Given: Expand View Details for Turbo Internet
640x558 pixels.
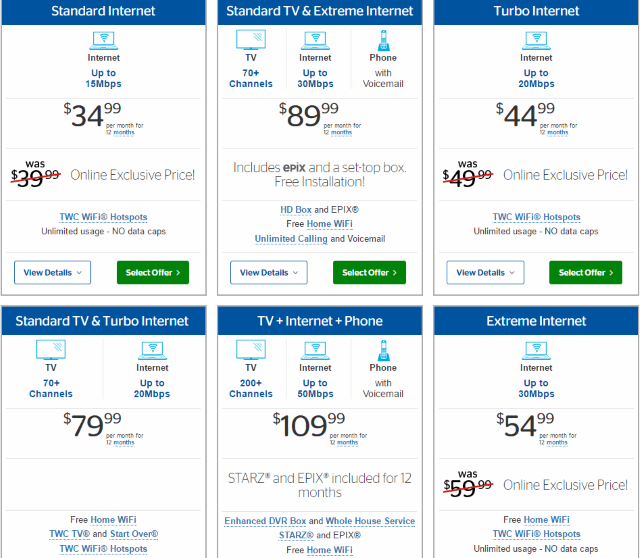Looking at the screenshot, I should click(x=485, y=272).
